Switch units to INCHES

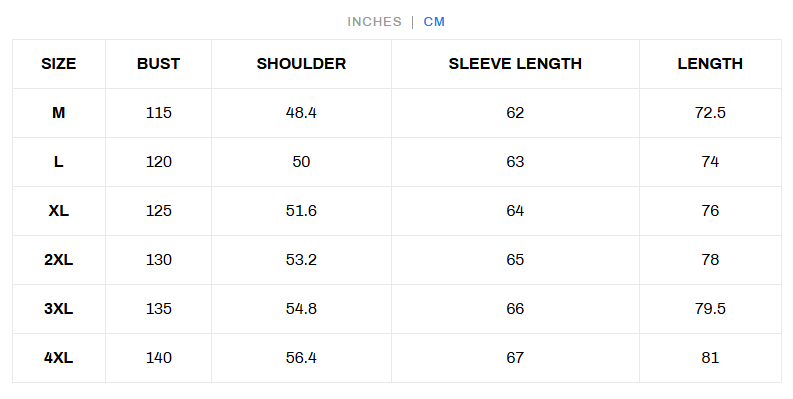(x=374, y=22)
